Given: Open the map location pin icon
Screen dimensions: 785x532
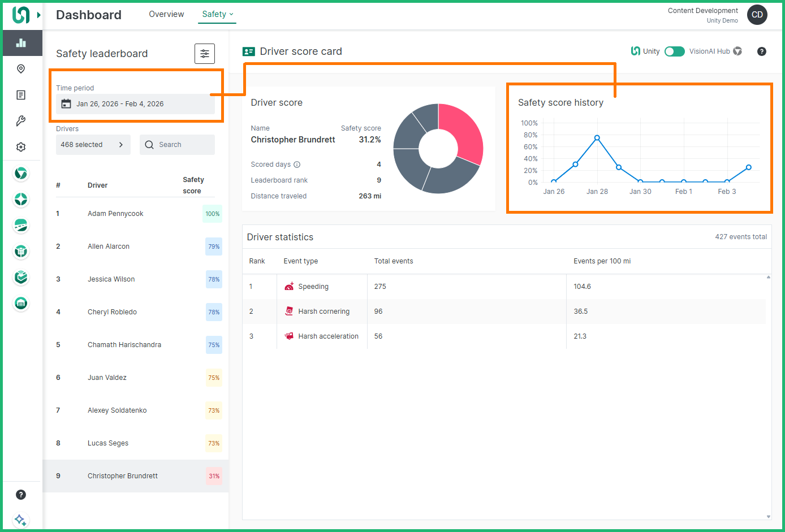Looking at the screenshot, I should tap(21, 69).
